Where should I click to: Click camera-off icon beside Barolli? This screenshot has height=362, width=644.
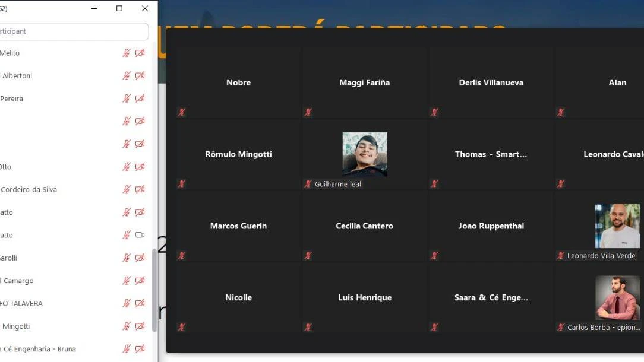point(140,258)
